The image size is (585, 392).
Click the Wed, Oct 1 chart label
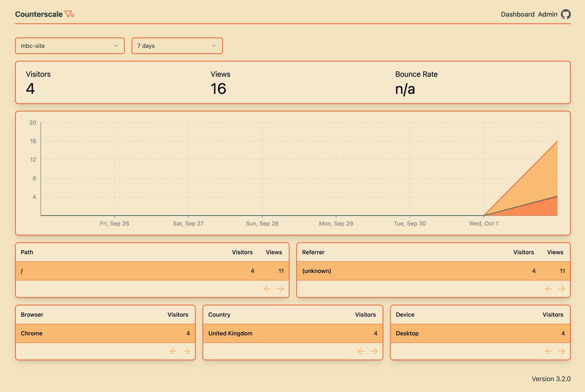(x=484, y=223)
